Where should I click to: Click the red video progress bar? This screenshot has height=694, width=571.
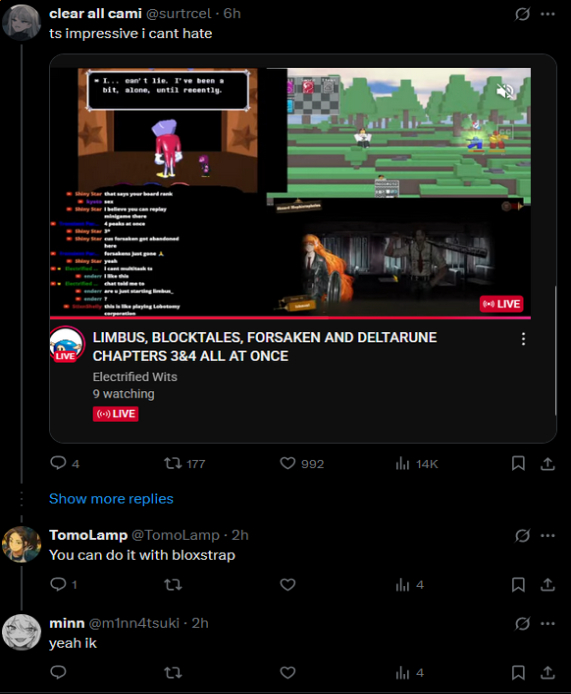click(290, 318)
